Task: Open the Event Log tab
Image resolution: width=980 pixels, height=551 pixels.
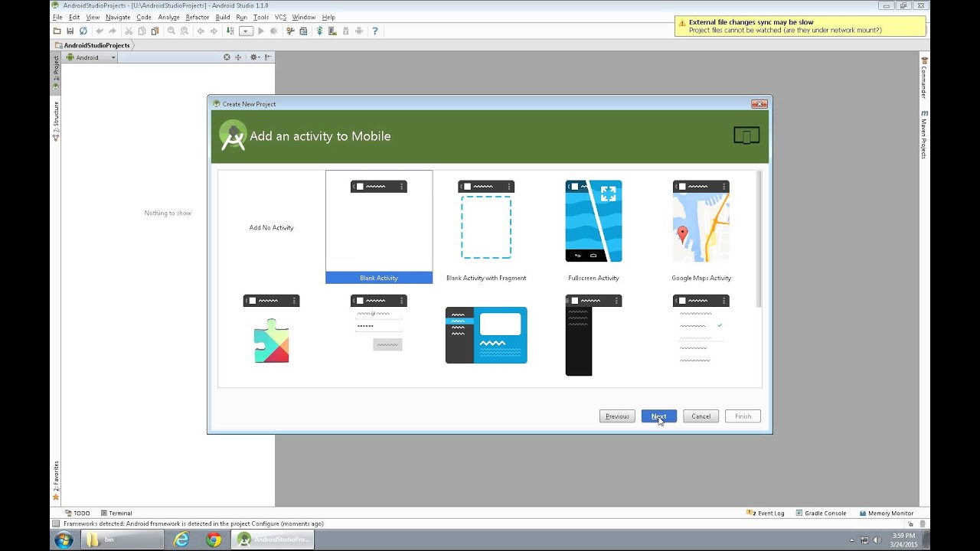Action: (766, 514)
